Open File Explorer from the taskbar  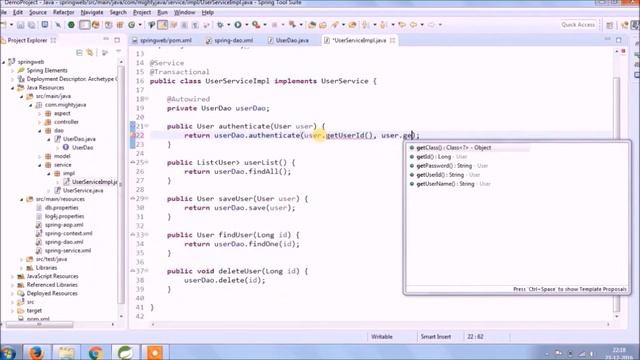66,352
